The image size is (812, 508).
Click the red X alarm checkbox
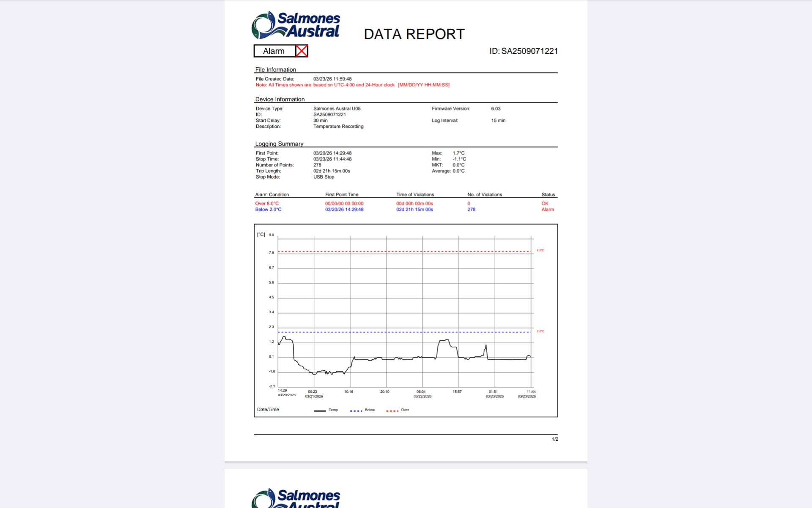tap(302, 51)
